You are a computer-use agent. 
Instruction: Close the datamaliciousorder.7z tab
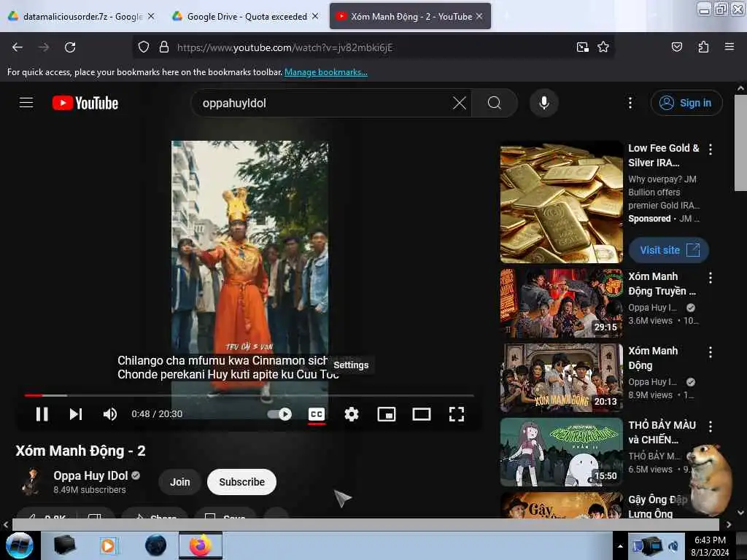click(x=151, y=16)
